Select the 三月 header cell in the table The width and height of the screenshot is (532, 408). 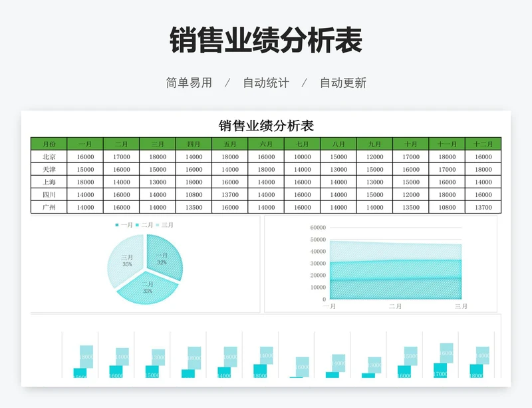(x=158, y=144)
